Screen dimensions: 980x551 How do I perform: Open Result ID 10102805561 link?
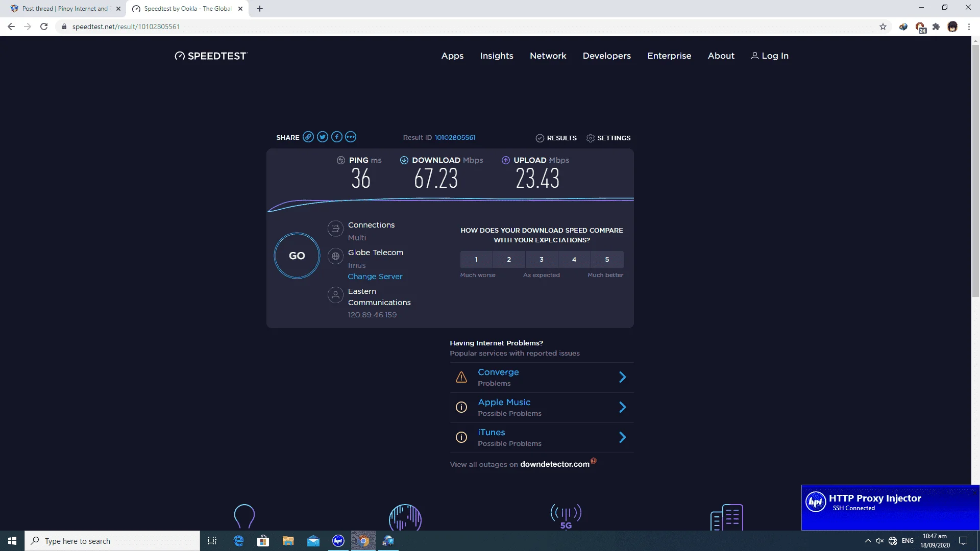455,137
